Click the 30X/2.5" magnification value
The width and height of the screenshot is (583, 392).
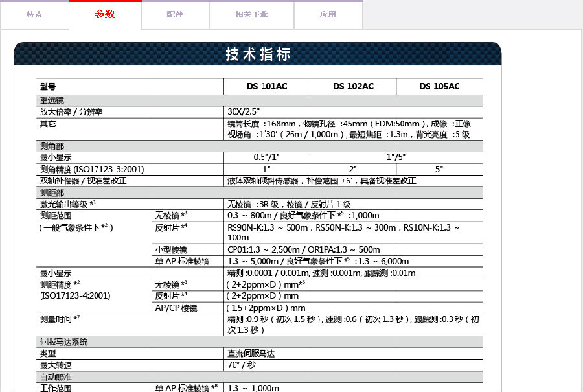(244, 111)
